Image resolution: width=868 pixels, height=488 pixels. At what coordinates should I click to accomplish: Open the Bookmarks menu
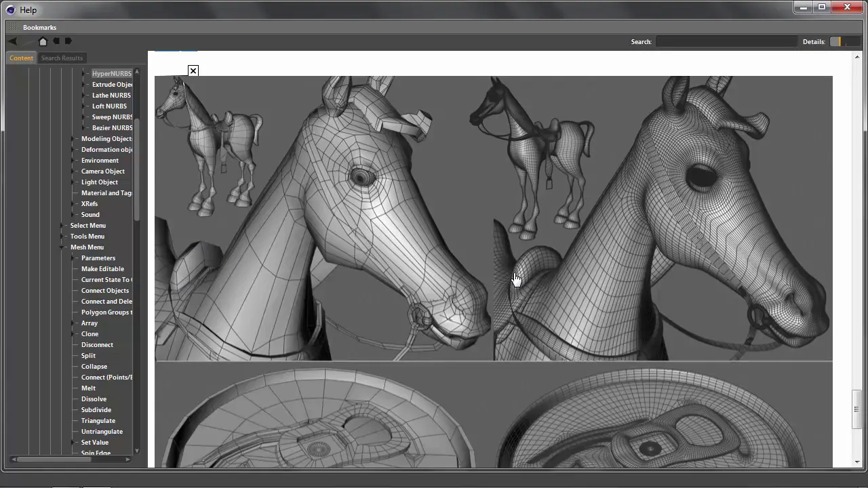pyautogui.click(x=39, y=27)
